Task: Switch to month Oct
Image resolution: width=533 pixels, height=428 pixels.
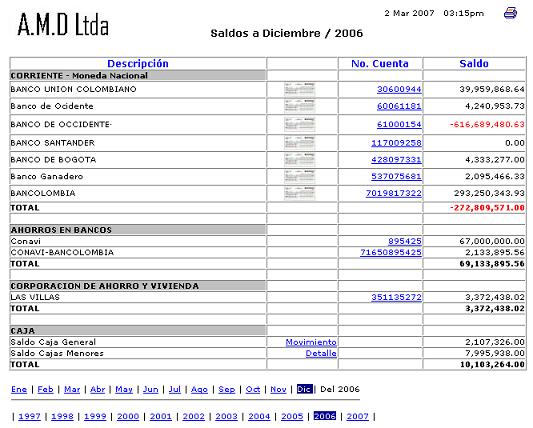Action: coord(253,389)
